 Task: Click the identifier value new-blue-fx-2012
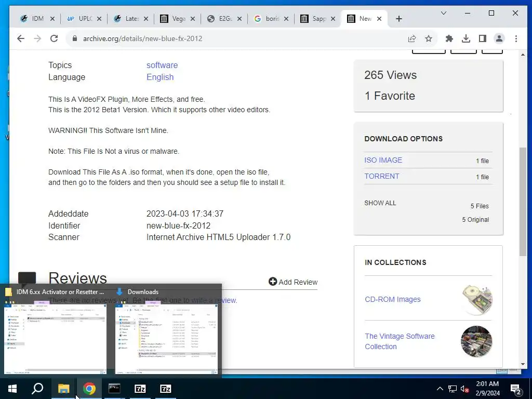179,225
